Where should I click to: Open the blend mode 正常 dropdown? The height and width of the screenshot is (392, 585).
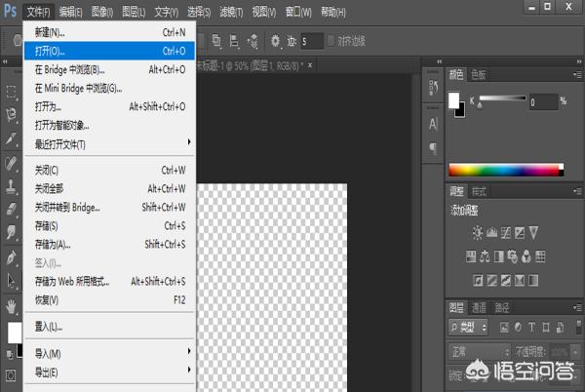(x=480, y=351)
